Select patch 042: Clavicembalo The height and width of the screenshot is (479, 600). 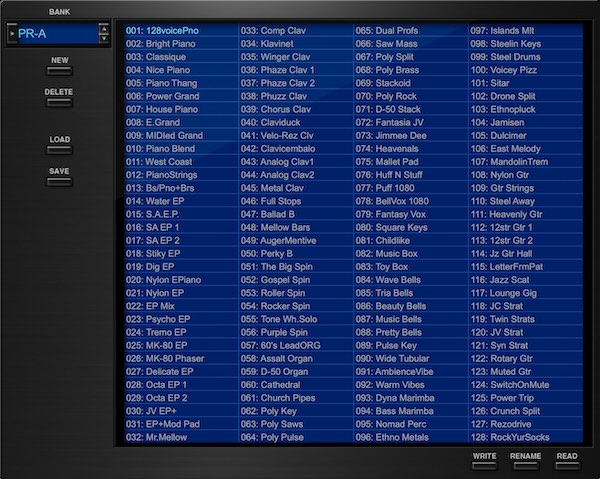[296, 148]
